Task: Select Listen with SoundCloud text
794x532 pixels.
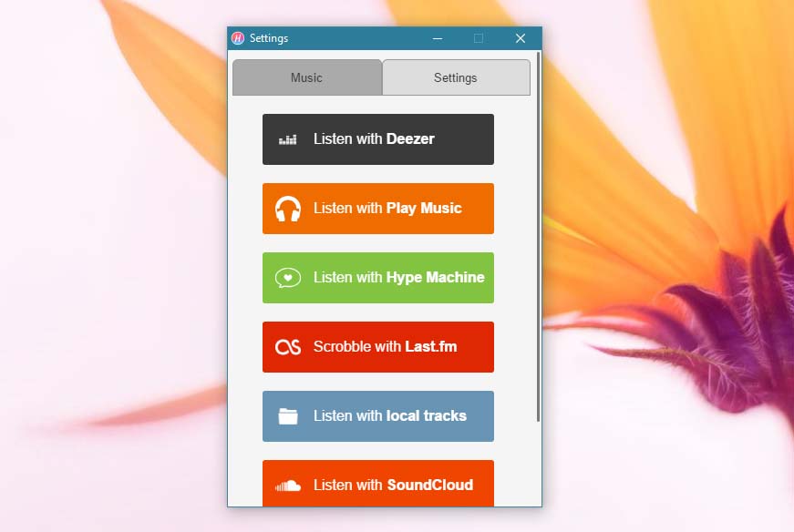Action: tap(393, 485)
